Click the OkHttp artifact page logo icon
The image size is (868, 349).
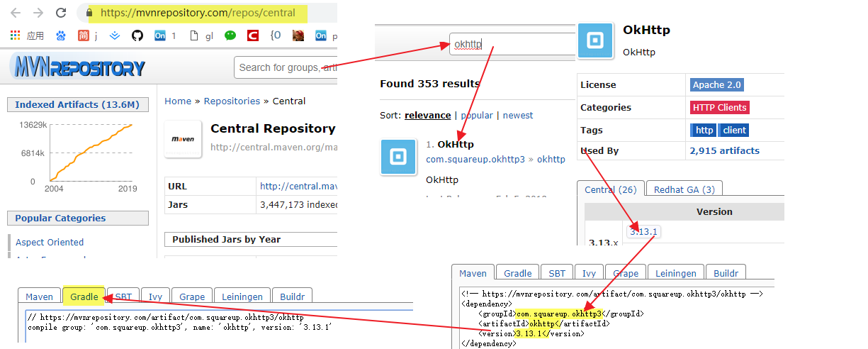[595, 40]
